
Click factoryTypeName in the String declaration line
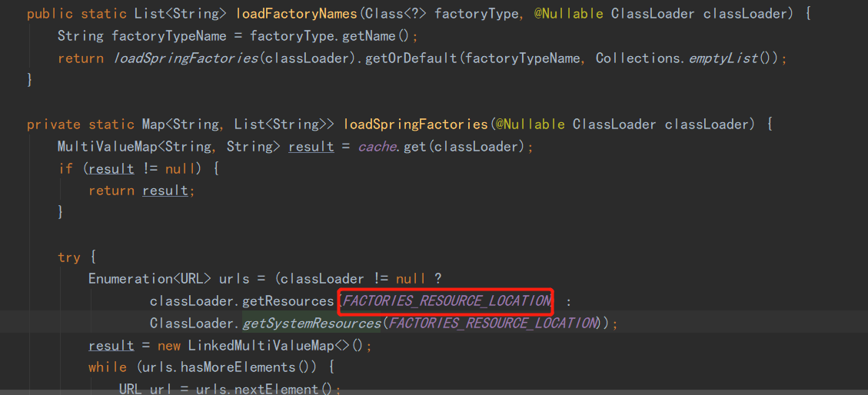pos(169,37)
